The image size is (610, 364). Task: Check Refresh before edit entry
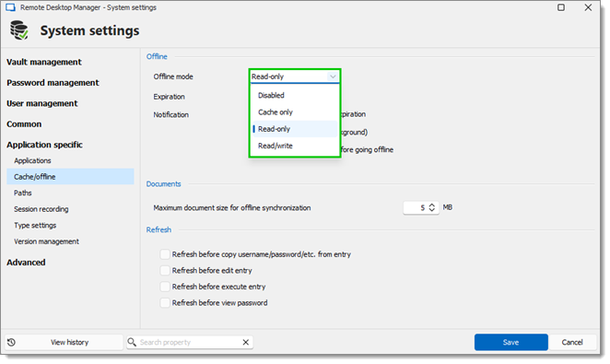pyautogui.click(x=165, y=270)
